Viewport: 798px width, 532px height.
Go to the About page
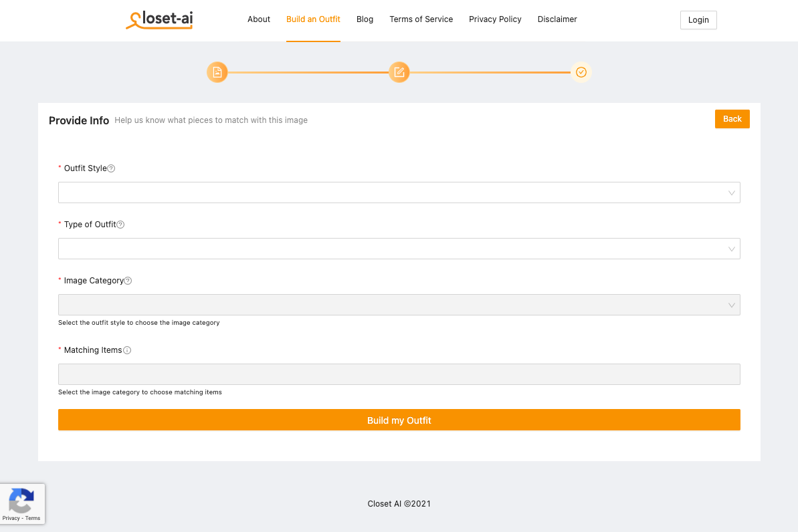tap(259, 19)
